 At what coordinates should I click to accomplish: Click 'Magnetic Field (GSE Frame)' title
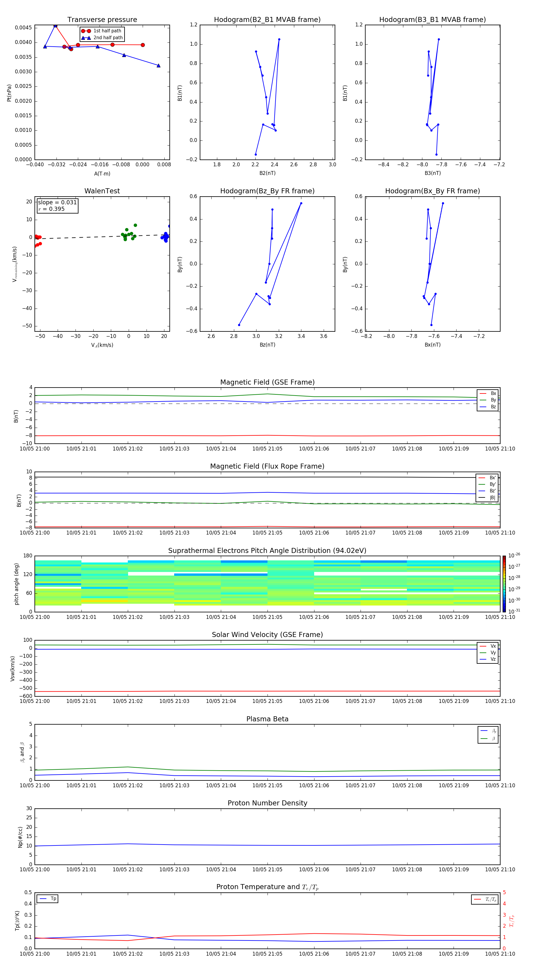tap(267, 382)
